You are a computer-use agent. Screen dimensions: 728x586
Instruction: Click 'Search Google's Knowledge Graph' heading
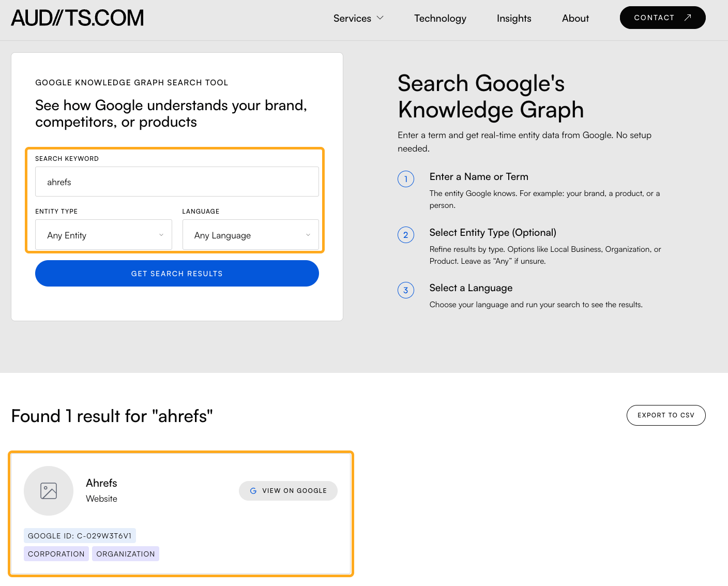click(x=491, y=97)
